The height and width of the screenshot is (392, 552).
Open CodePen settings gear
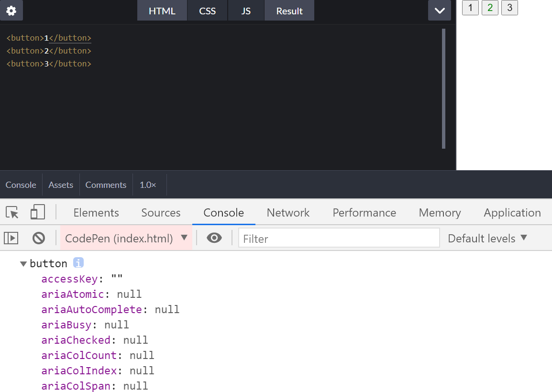11,11
